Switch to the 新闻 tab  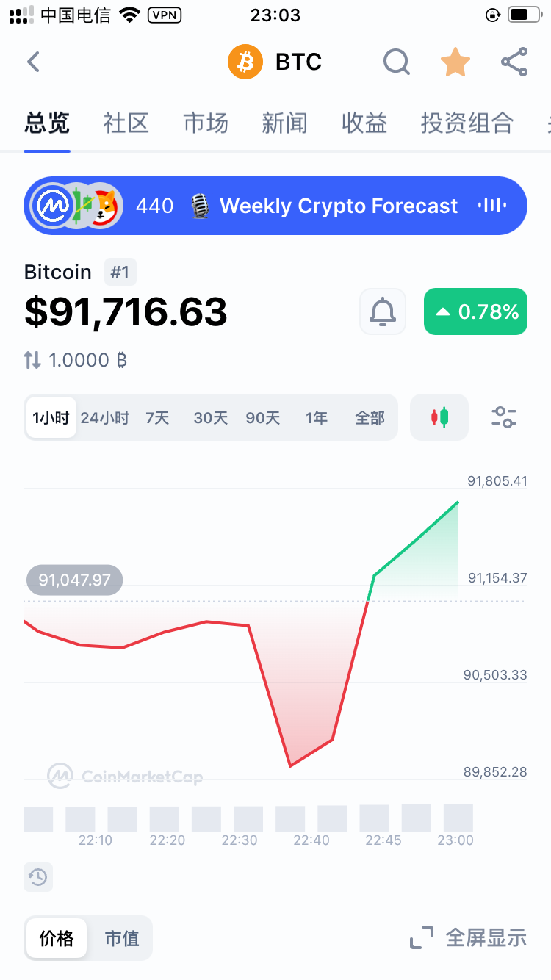coord(284,123)
